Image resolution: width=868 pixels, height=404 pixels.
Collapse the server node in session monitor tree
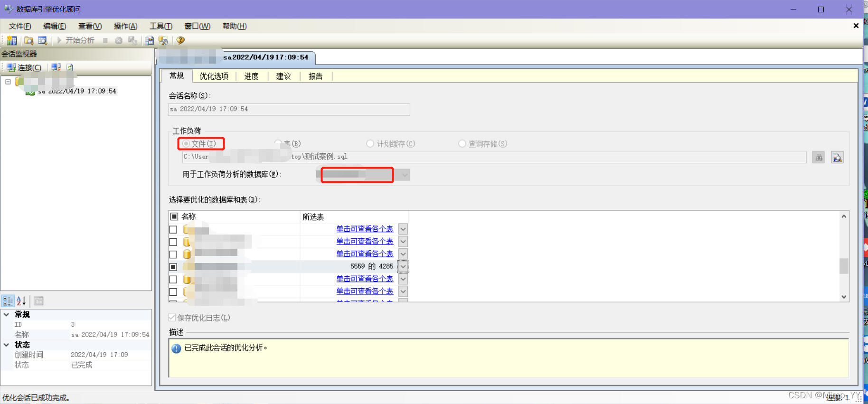click(8, 82)
